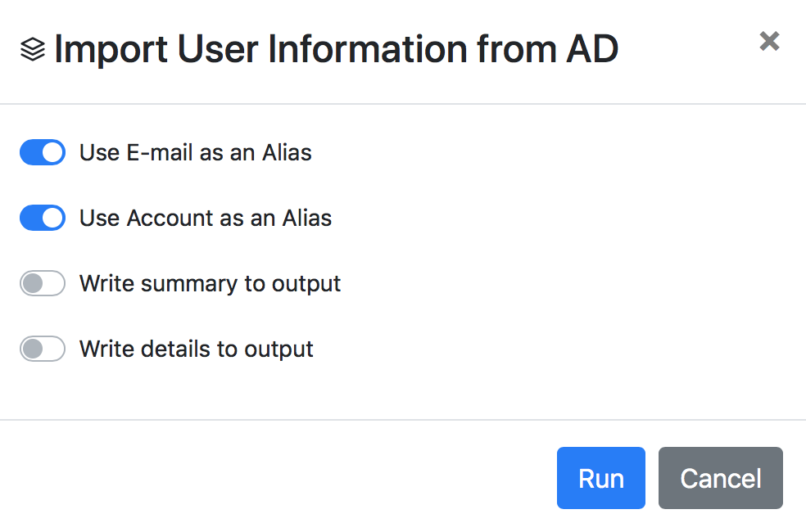Turn off the Use Account as an Alias toggle
This screenshot has height=532, width=806.
point(43,219)
